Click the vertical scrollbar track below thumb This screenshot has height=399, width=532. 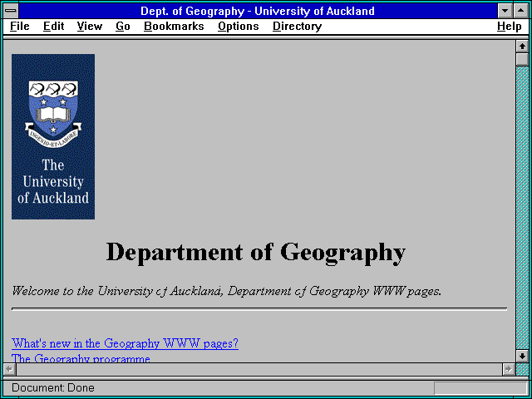coord(522,208)
